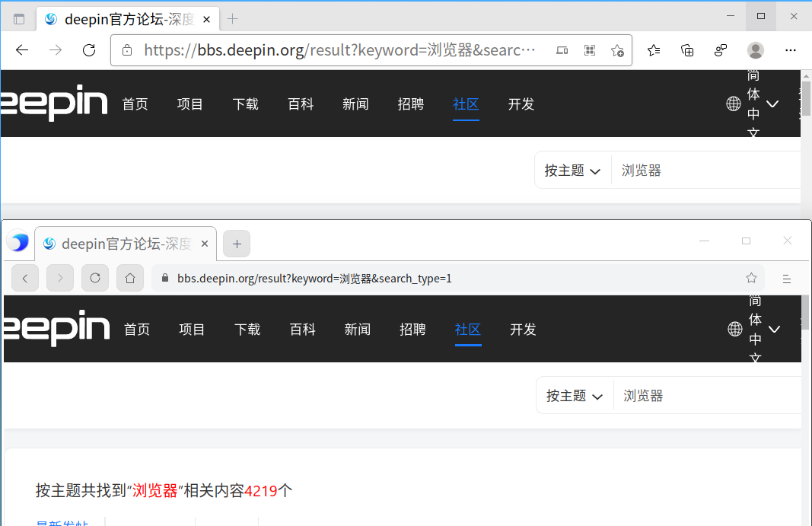Go forward in deepin browser
Viewport: 812px width, 526px height.
[x=60, y=279]
